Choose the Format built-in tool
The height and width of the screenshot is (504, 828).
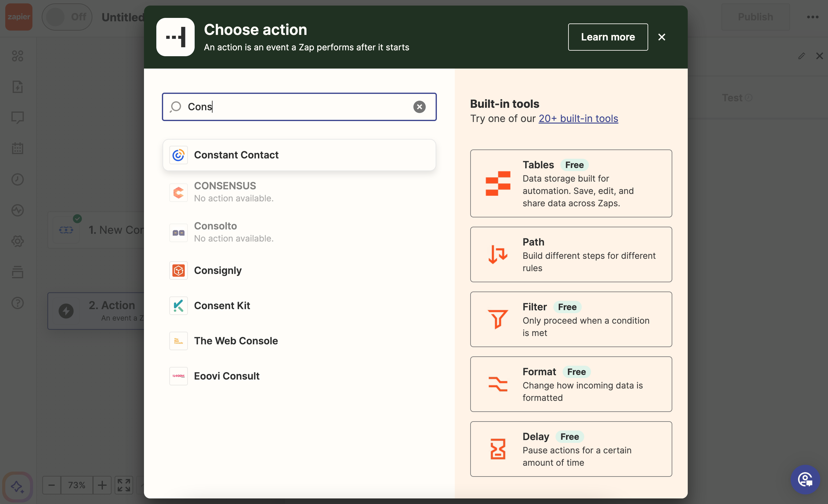pyautogui.click(x=571, y=384)
